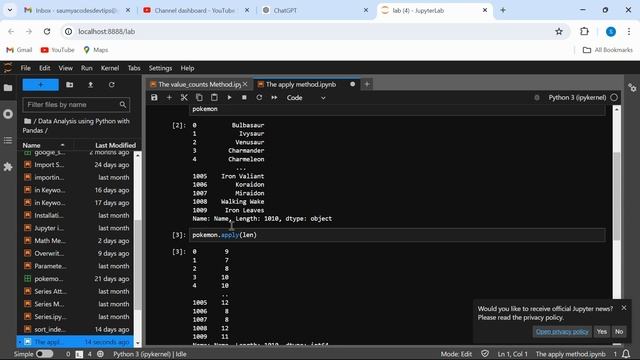Open the Help menu
The image size is (640, 360).
pos(187,68)
